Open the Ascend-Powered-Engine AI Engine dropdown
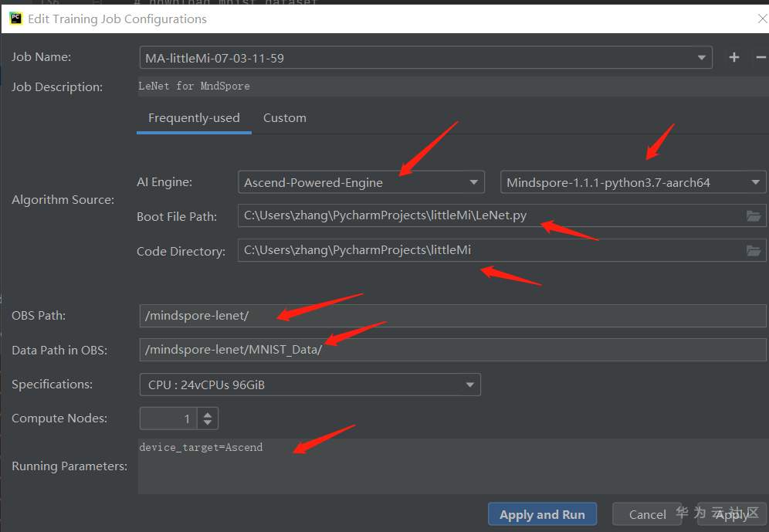This screenshot has height=532, width=769. point(473,182)
